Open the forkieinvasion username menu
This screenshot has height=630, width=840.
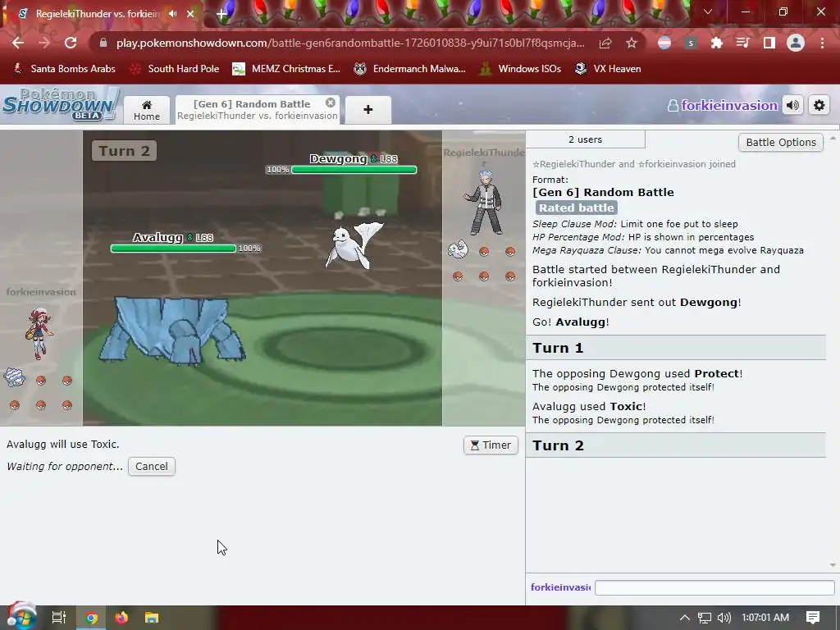pyautogui.click(x=724, y=106)
